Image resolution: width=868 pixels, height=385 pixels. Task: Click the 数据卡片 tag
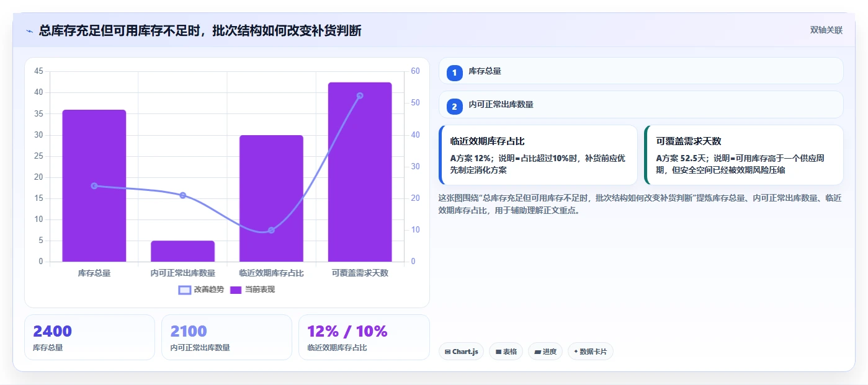pos(590,352)
